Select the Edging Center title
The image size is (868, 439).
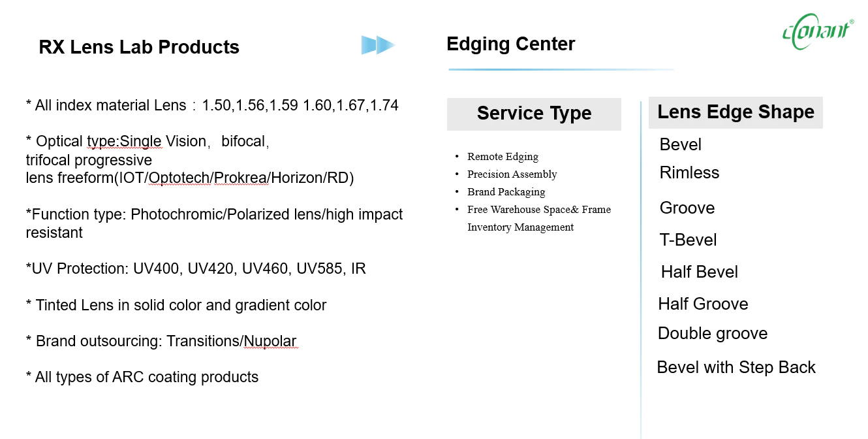[511, 44]
